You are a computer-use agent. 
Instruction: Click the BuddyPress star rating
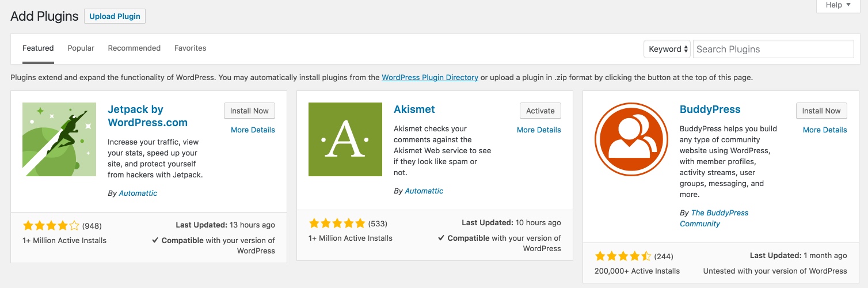(623, 256)
